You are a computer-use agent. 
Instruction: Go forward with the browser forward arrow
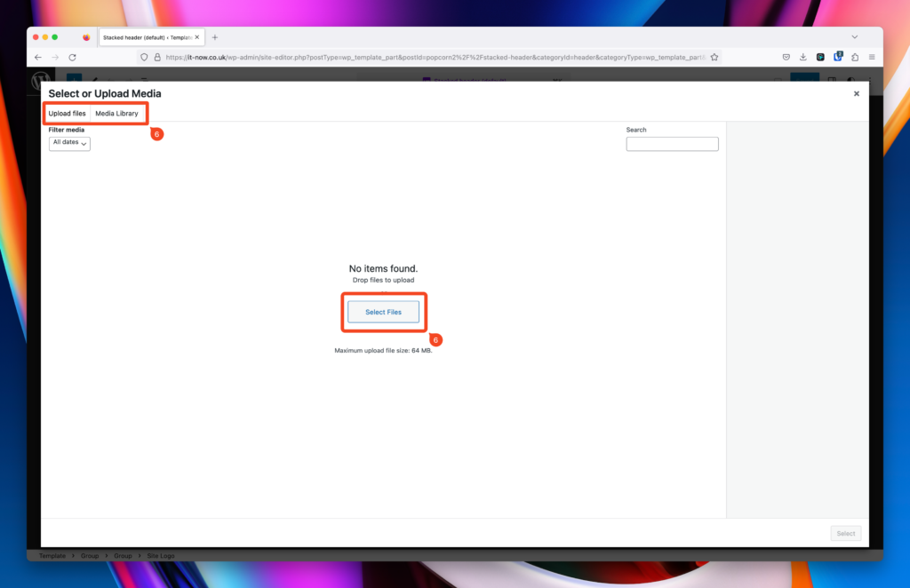click(x=55, y=58)
